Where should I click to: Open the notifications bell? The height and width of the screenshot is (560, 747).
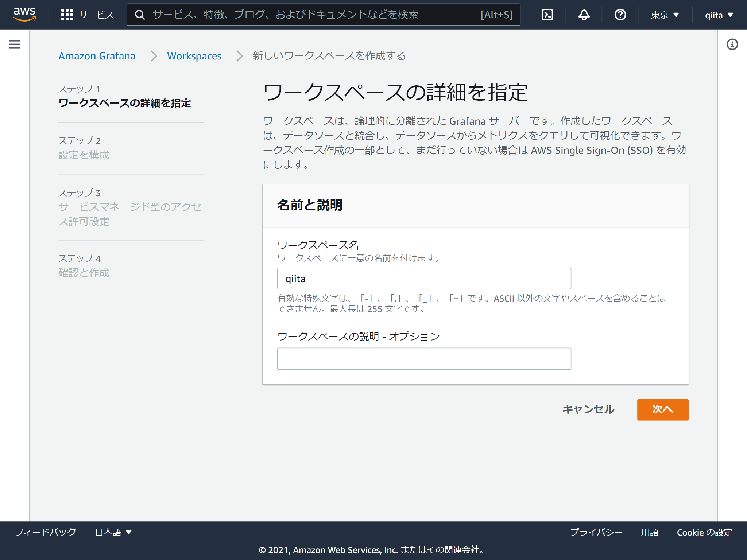pos(583,15)
